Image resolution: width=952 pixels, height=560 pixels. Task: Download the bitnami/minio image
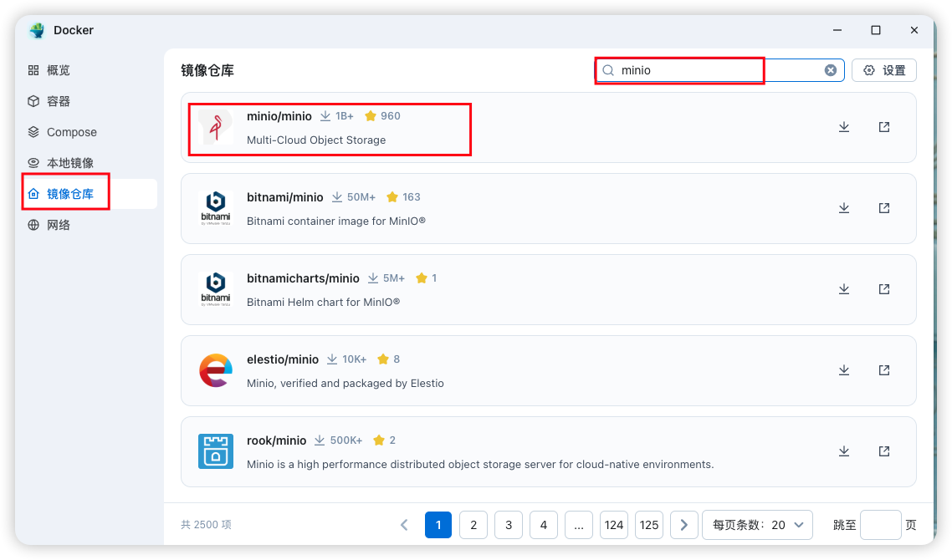[x=844, y=208]
